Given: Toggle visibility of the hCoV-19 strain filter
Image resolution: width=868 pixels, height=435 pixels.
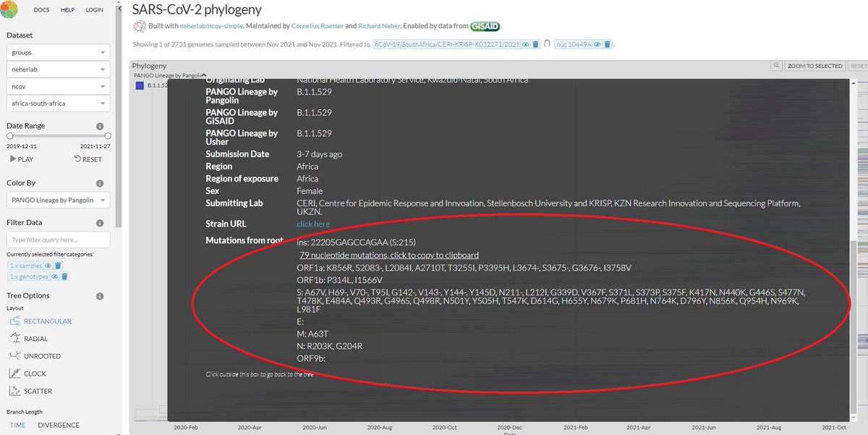Looking at the screenshot, I should [x=527, y=45].
